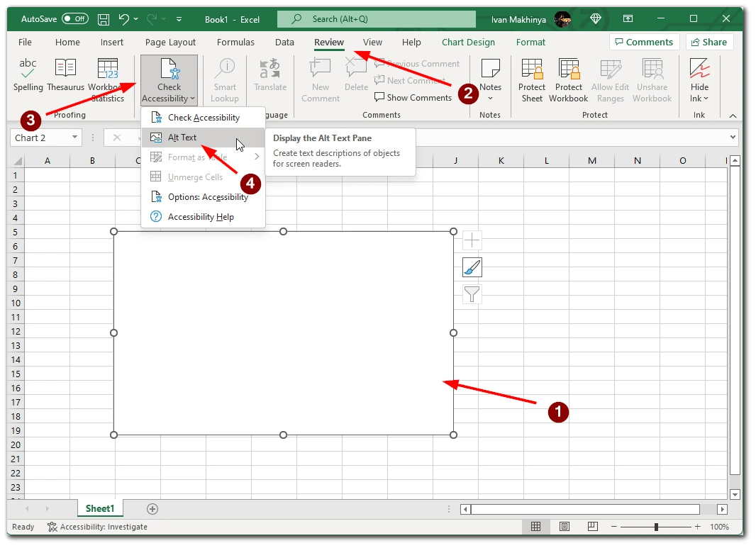The height and width of the screenshot is (548, 756).
Task: Toggle Show Comments in the ribbon
Action: tap(413, 97)
